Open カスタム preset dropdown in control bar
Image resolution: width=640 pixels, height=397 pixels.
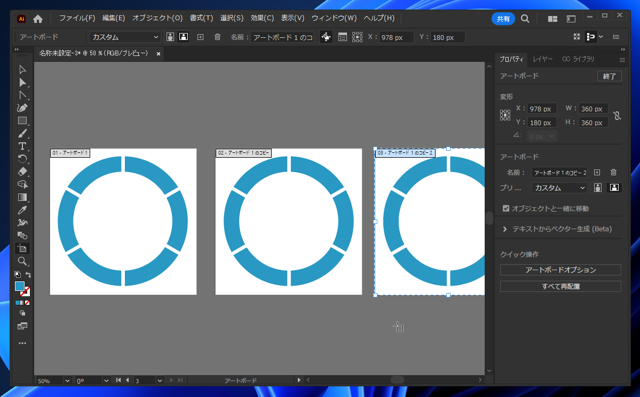[124, 37]
